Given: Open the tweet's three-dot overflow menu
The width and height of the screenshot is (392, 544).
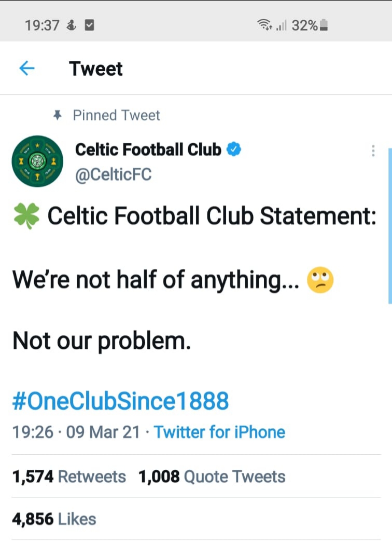Looking at the screenshot, I should coord(373,151).
